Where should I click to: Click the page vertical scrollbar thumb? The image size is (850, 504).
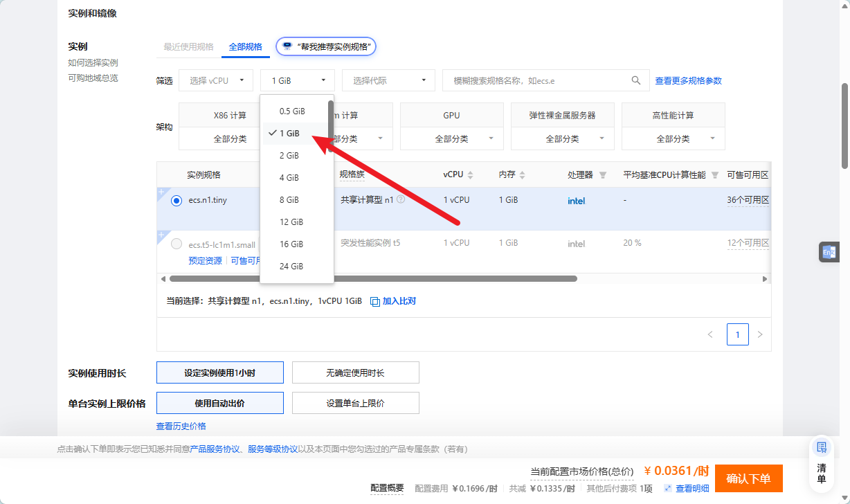click(x=845, y=125)
